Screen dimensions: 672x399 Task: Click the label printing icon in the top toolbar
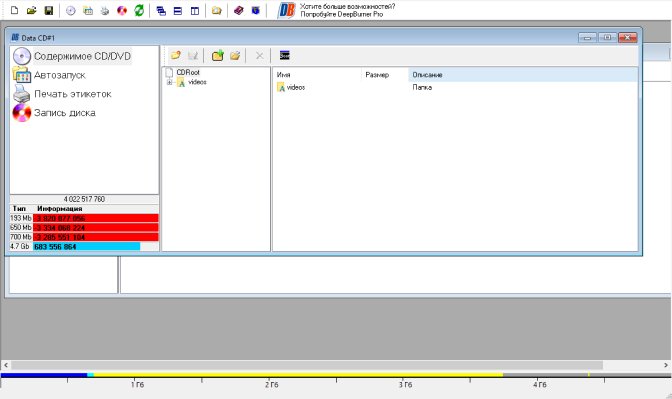105,11
